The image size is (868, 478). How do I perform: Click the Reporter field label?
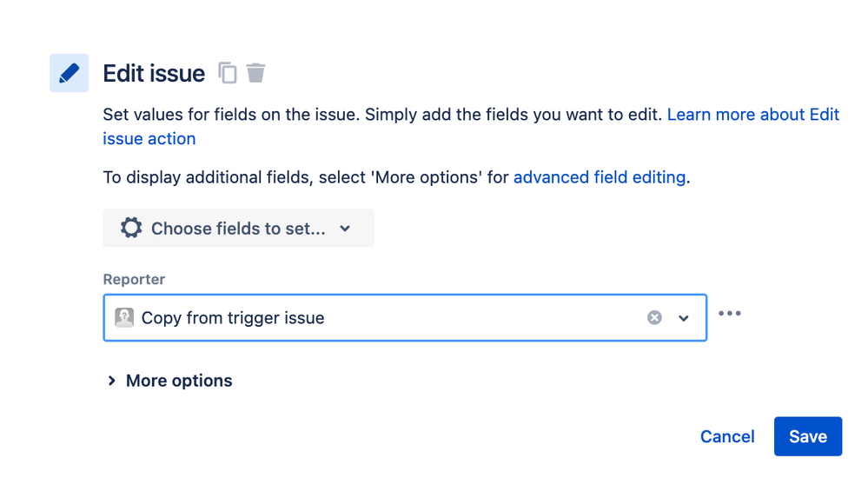click(x=134, y=279)
